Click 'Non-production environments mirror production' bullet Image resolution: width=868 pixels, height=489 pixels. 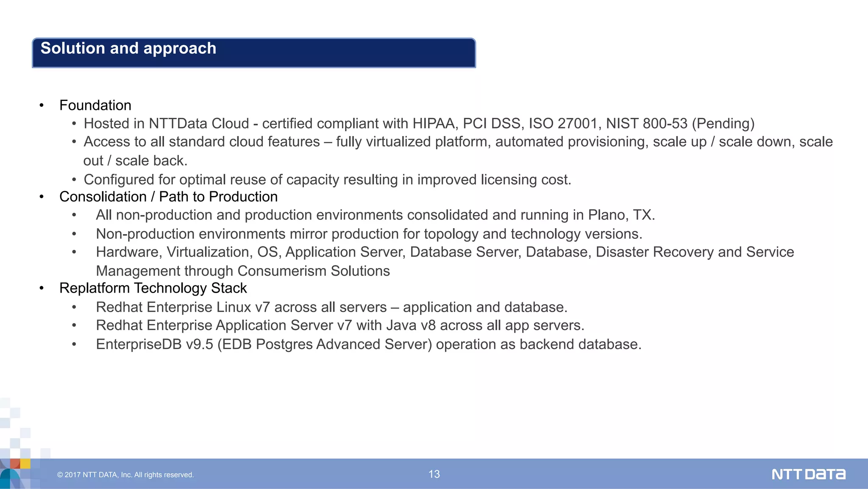click(369, 234)
